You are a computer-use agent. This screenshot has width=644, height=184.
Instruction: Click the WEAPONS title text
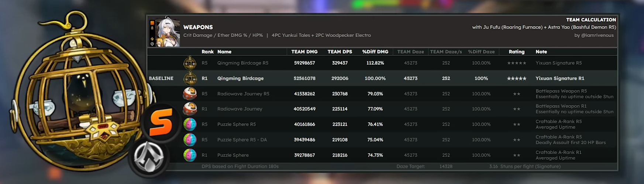coord(198,27)
